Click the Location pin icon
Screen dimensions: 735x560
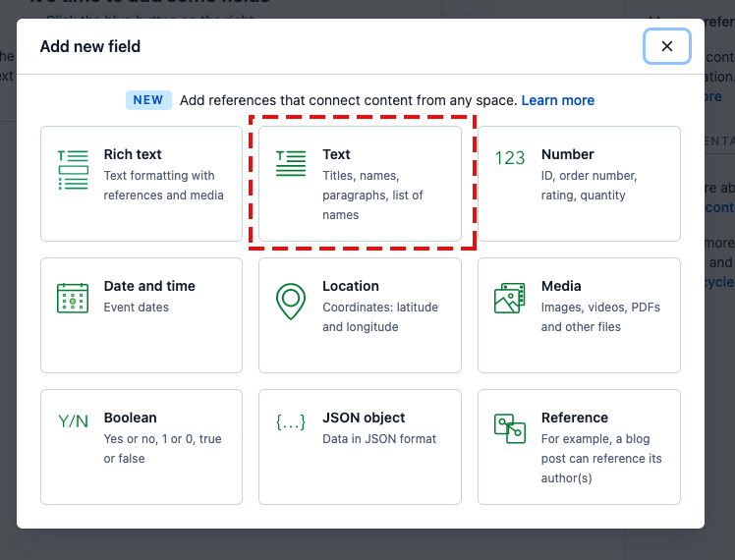coord(291,302)
